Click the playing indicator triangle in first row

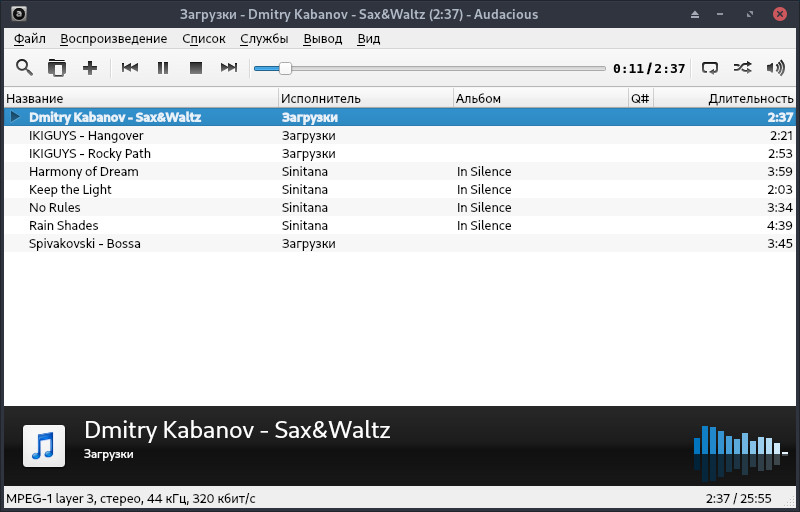pos(15,117)
